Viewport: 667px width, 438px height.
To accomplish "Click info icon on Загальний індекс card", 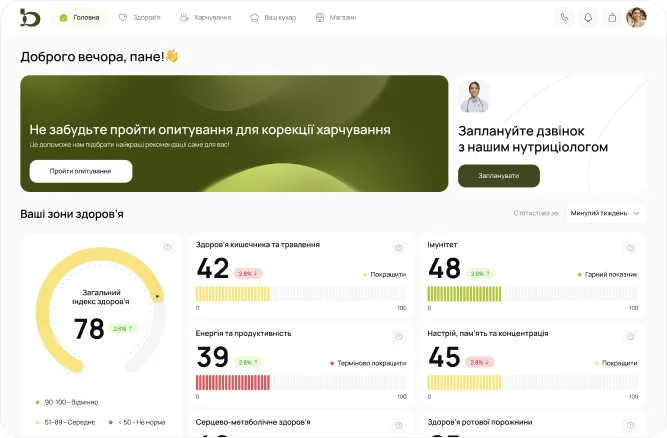I will tap(167, 247).
